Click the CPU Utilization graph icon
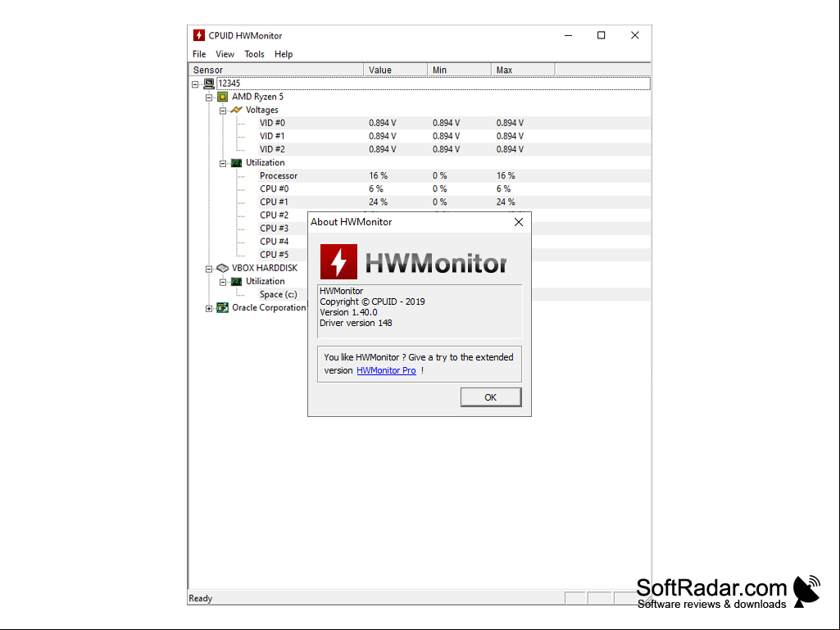This screenshot has width=840, height=630. tap(236, 163)
